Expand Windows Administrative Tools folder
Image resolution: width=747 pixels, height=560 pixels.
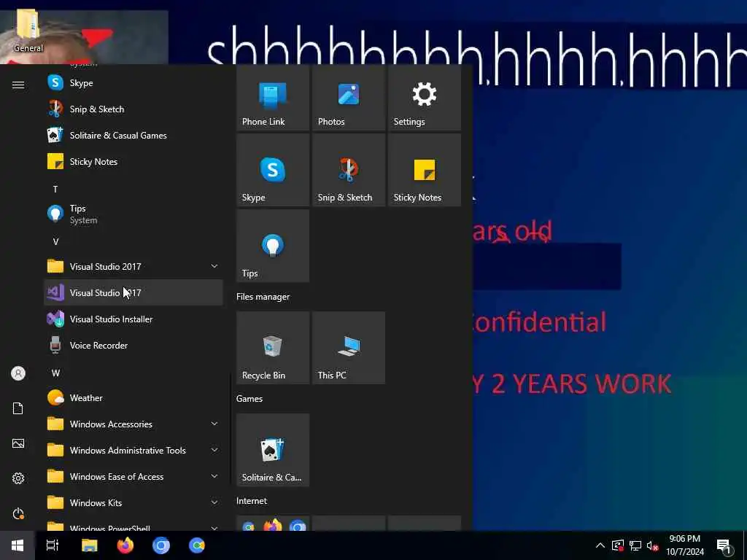[133, 450]
